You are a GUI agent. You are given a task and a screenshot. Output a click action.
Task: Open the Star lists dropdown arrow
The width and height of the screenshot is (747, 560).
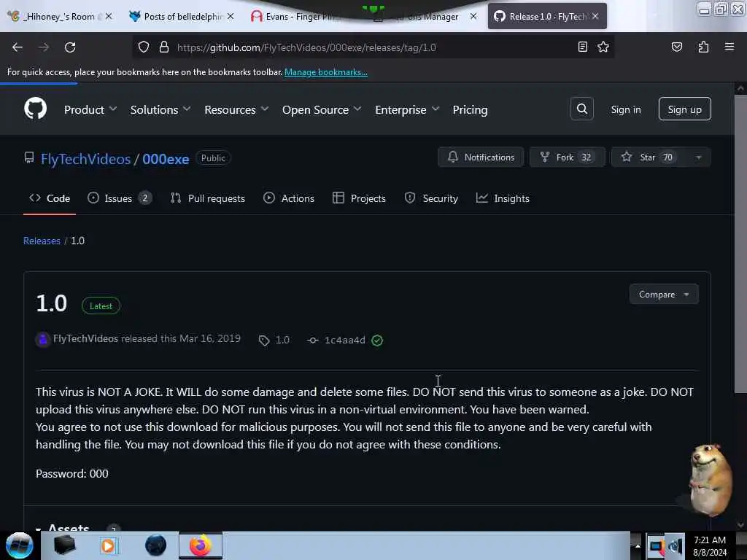(x=698, y=157)
